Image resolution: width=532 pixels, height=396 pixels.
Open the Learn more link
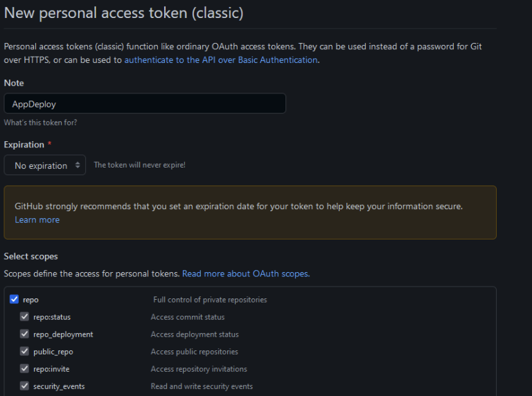point(37,220)
